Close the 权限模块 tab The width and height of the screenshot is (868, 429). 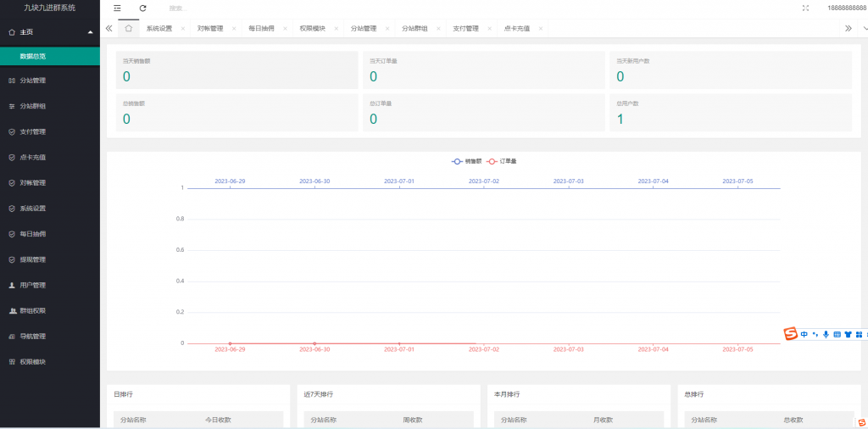tap(336, 29)
